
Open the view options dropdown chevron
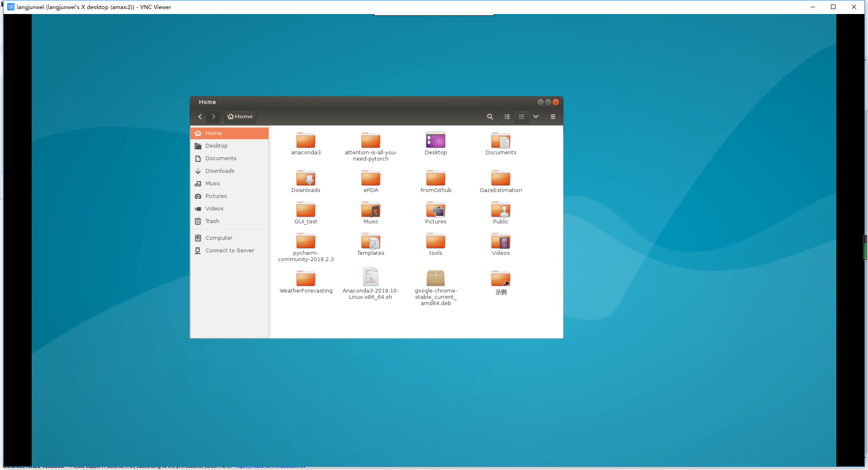536,117
